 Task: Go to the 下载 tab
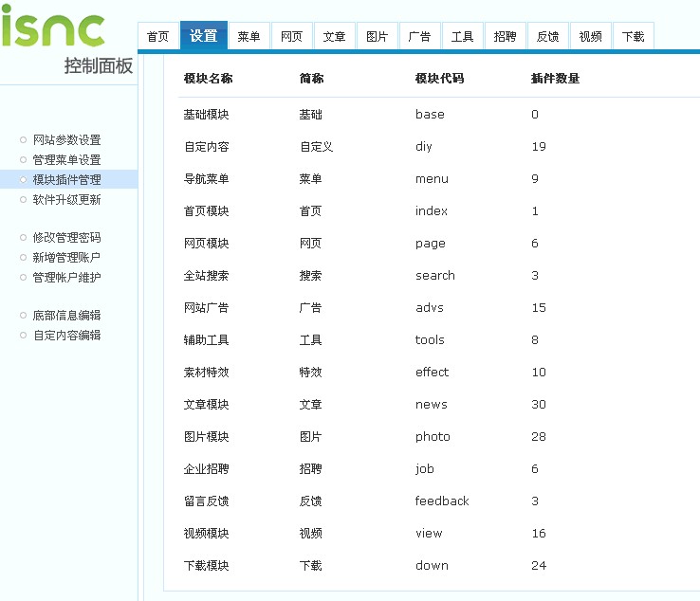point(633,37)
